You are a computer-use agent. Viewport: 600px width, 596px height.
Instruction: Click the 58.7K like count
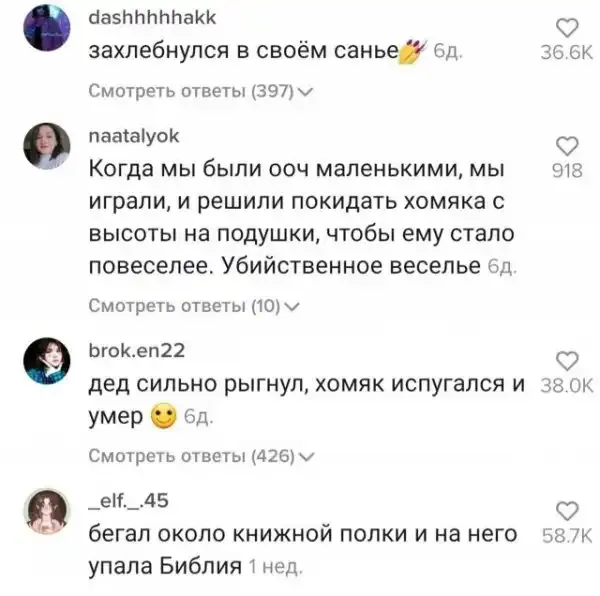pos(567,536)
